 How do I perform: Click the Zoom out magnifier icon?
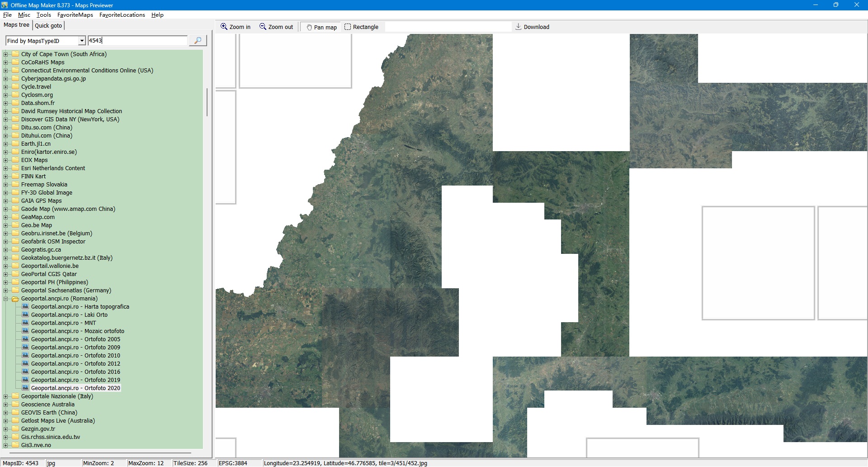coord(263,27)
